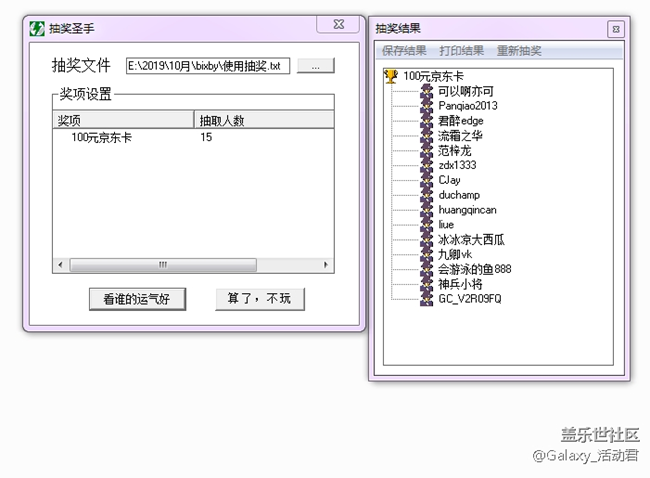Select winner GC_V2R09FQ in results

click(x=470, y=298)
